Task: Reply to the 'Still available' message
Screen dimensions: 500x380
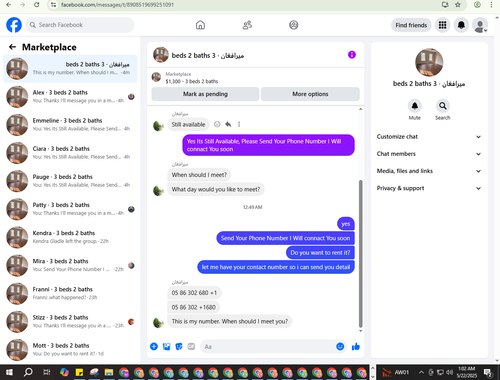Action: pos(228,124)
